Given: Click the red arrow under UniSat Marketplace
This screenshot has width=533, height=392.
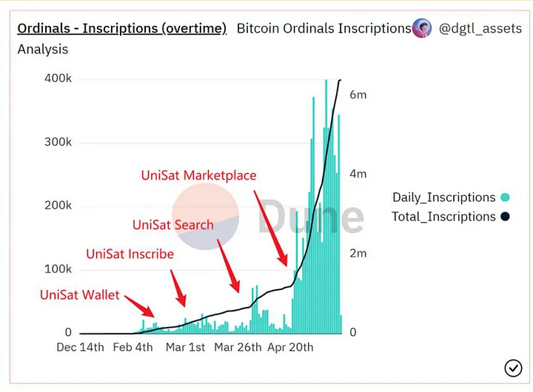Looking at the screenshot, I should [x=271, y=229].
